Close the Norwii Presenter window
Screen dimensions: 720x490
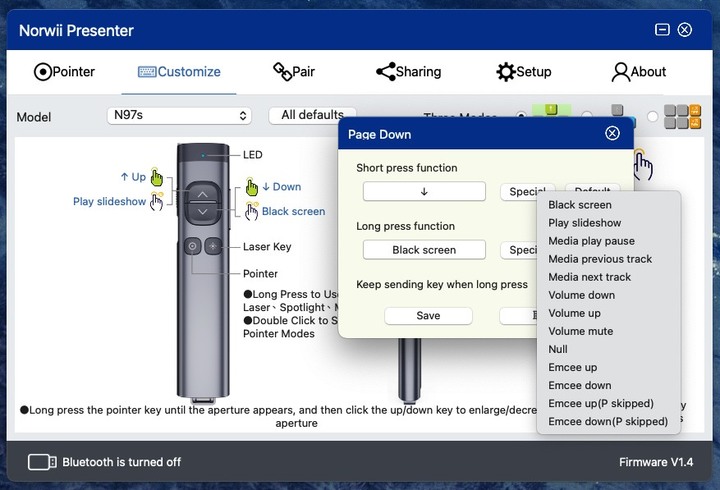685,30
